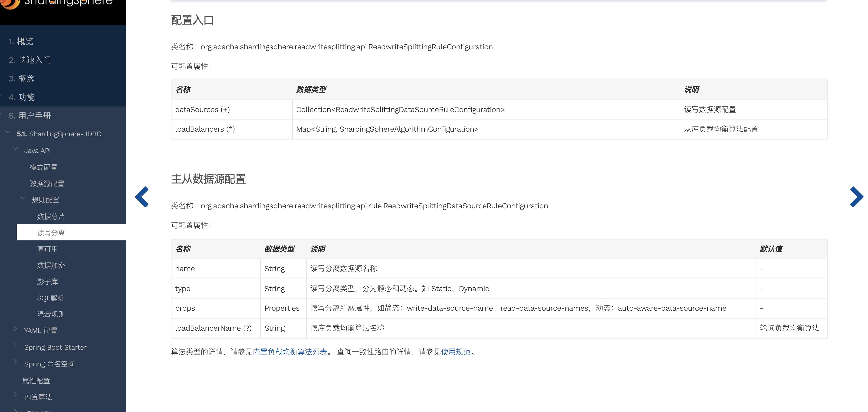
Task: Select the 高可用 sidebar item
Action: click(47, 249)
